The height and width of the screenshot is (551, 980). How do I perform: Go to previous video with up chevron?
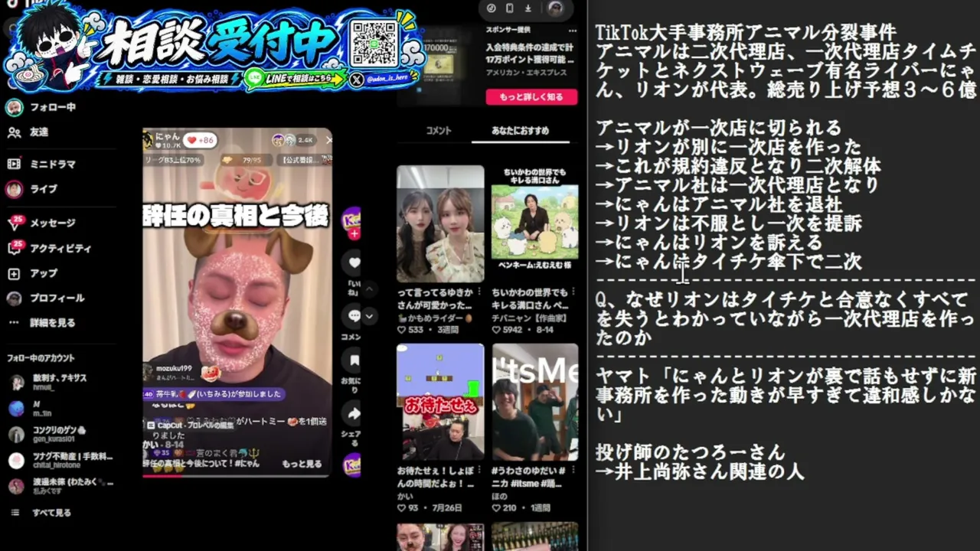coord(369,289)
